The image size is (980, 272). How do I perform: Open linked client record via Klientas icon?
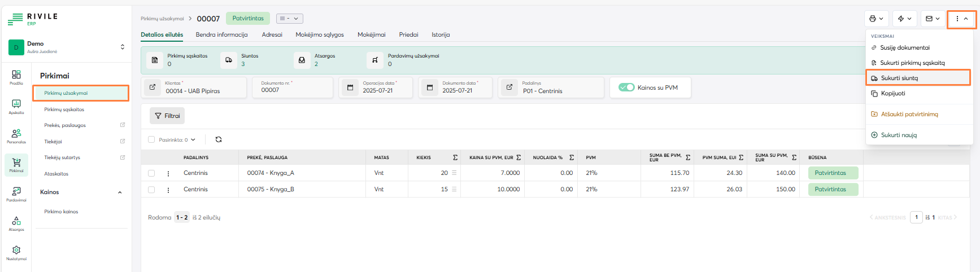click(153, 87)
